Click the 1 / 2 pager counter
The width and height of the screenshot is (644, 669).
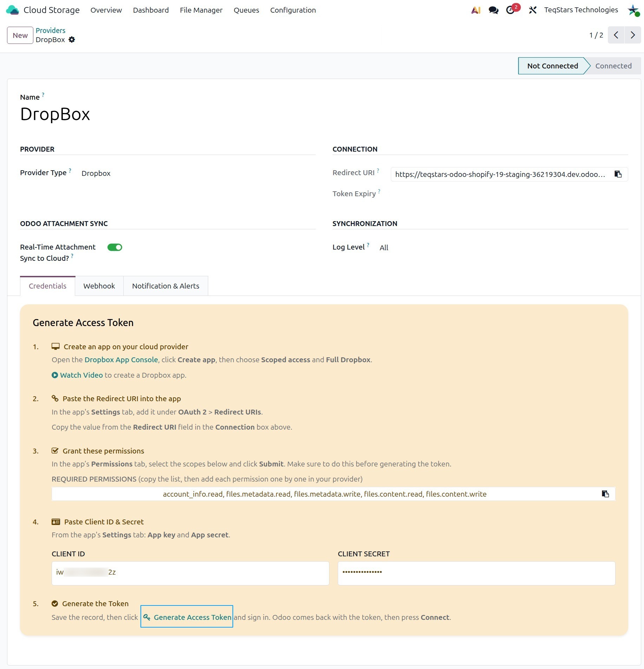click(x=596, y=35)
